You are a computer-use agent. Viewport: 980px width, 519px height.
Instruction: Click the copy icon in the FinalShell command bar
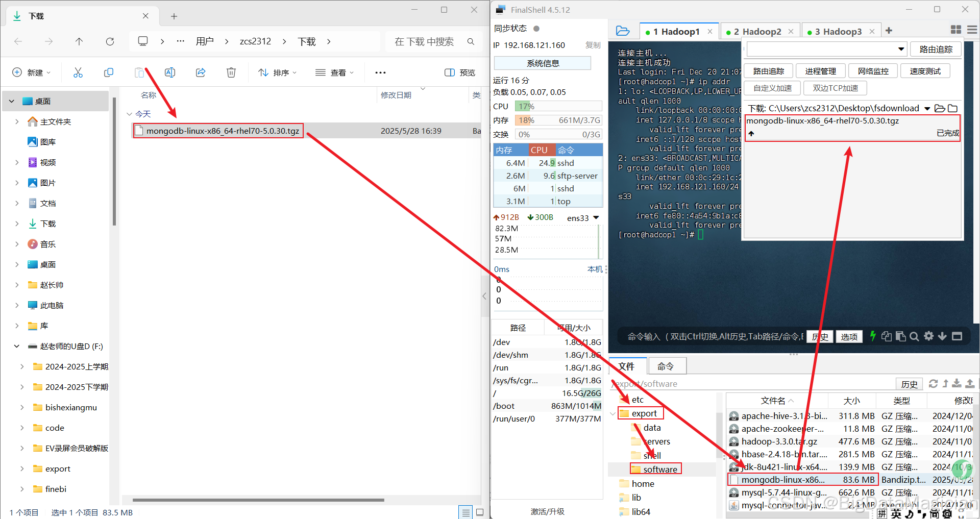(x=887, y=336)
